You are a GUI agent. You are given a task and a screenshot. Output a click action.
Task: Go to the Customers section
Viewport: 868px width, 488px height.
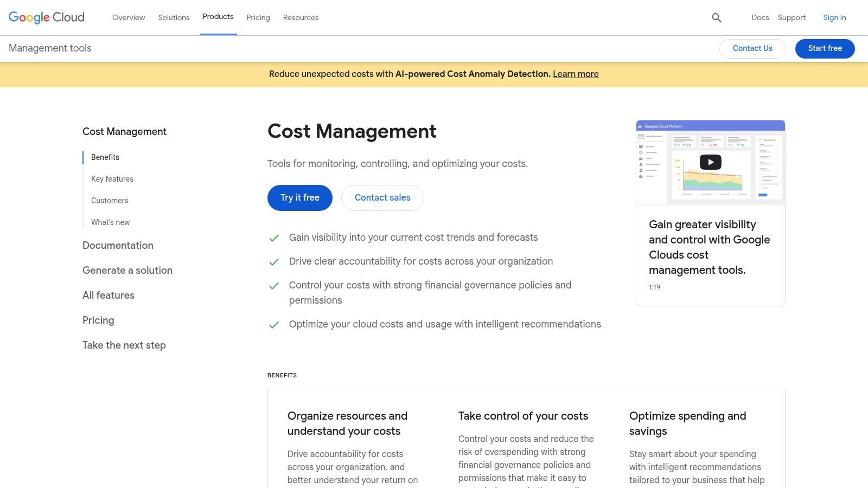[x=110, y=201]
